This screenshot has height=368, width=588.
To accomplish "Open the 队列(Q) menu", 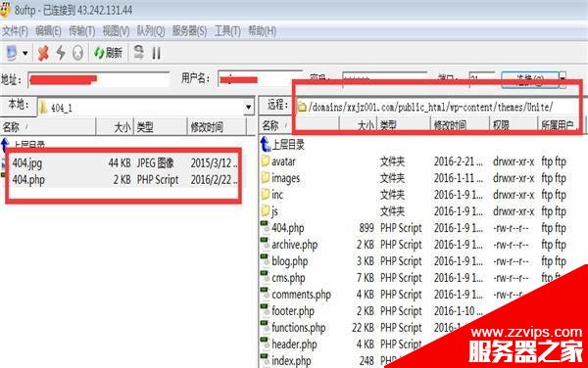I will (x=150, y=31).
